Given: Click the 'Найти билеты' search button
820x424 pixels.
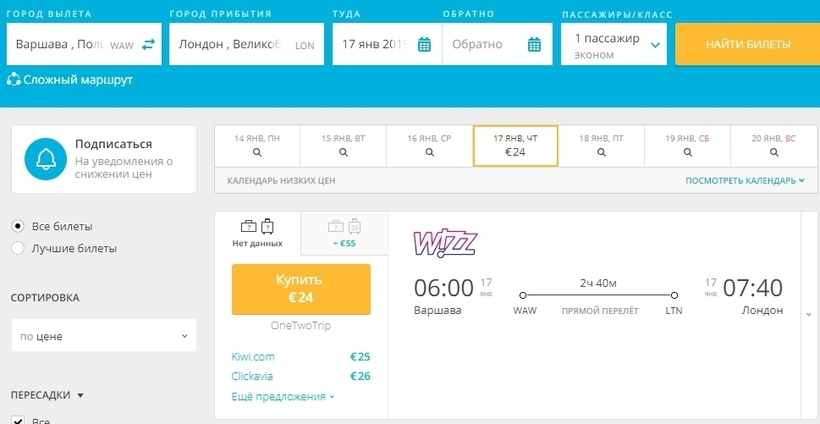Looking at the screenshot, I should [747, 45].
